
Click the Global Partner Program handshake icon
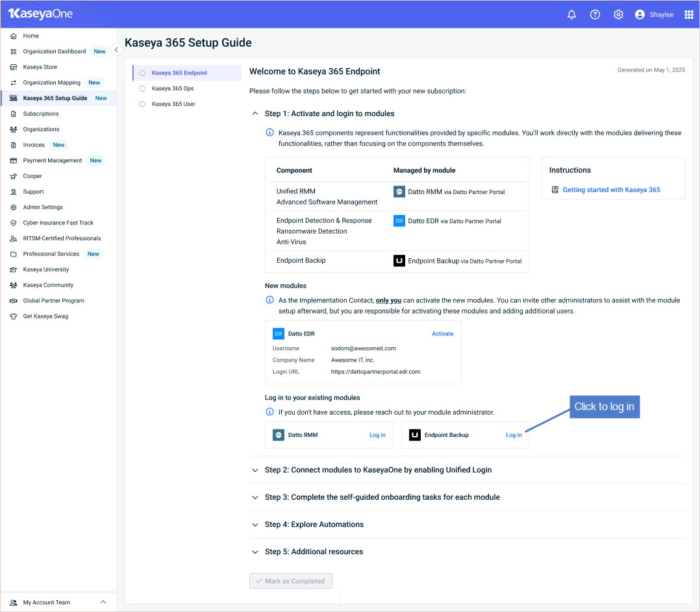click(14, 301)
